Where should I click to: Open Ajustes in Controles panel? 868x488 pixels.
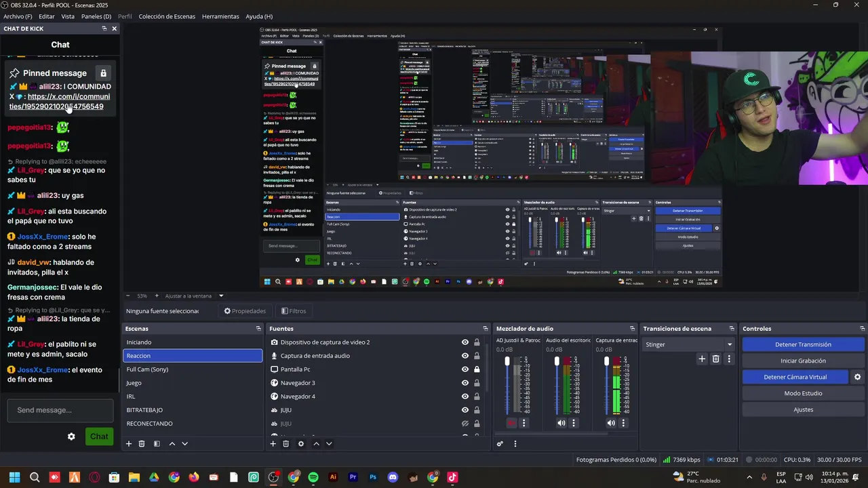[x=803, y=409]
